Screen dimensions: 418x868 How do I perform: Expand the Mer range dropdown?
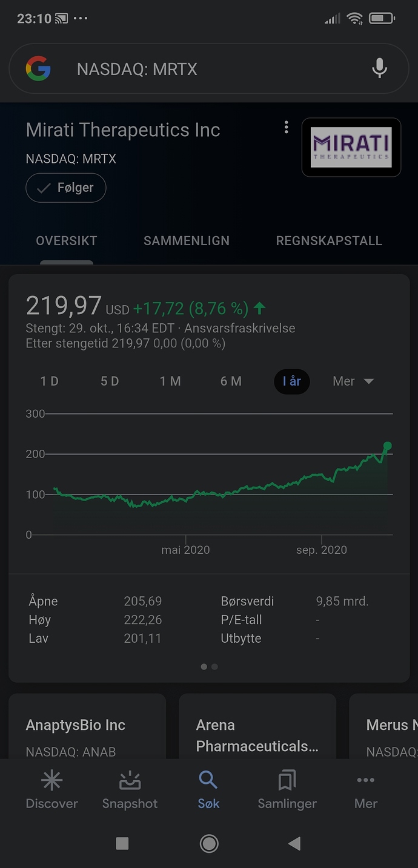click(x=353, y=381)
